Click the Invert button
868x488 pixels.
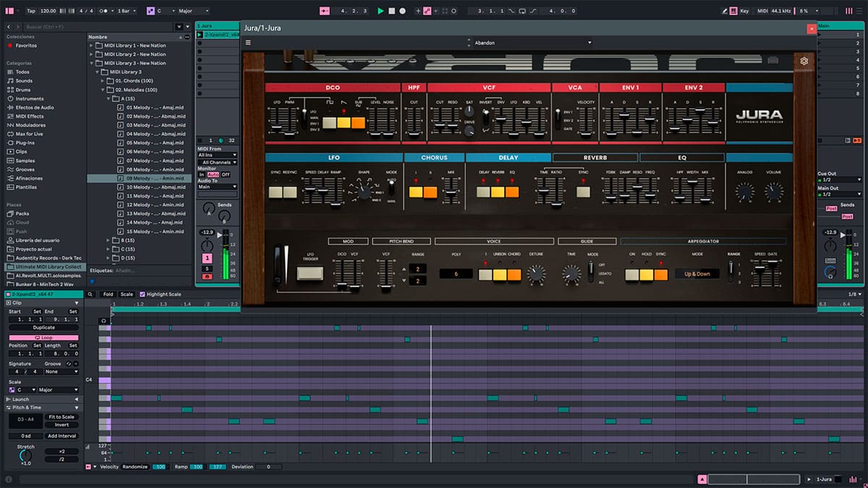[x=61, y=425]
